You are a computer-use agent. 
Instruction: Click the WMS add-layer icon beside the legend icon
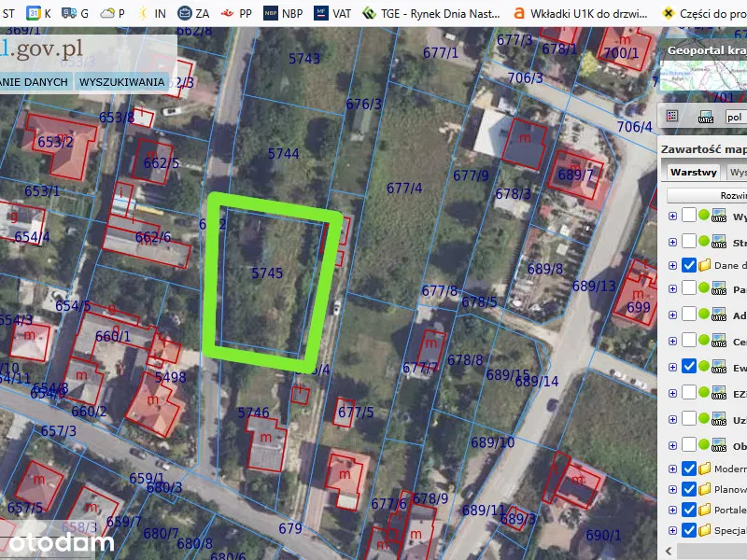click(x=706, y=117)
